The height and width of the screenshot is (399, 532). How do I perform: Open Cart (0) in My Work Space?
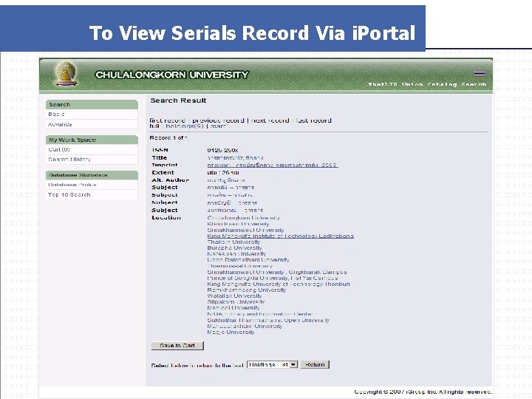click(59, 149)
